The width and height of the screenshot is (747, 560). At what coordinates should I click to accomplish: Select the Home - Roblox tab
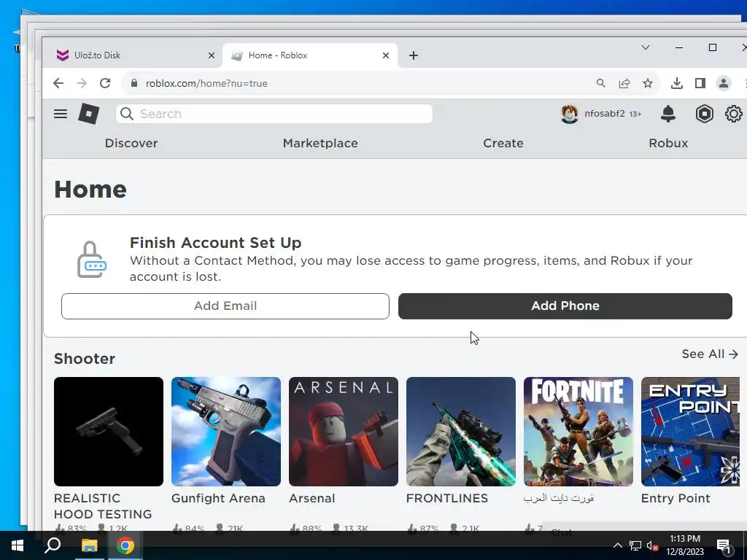[x=309, y=55]
